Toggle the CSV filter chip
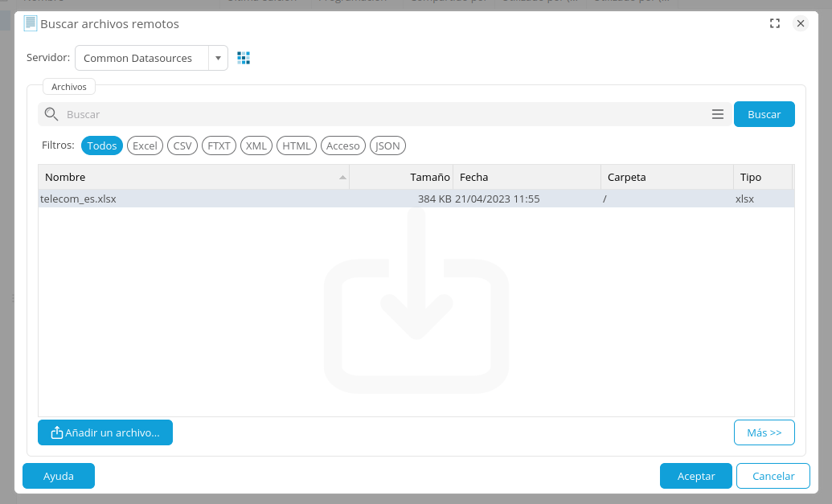 pyautogui.click(x=182, y=145)
